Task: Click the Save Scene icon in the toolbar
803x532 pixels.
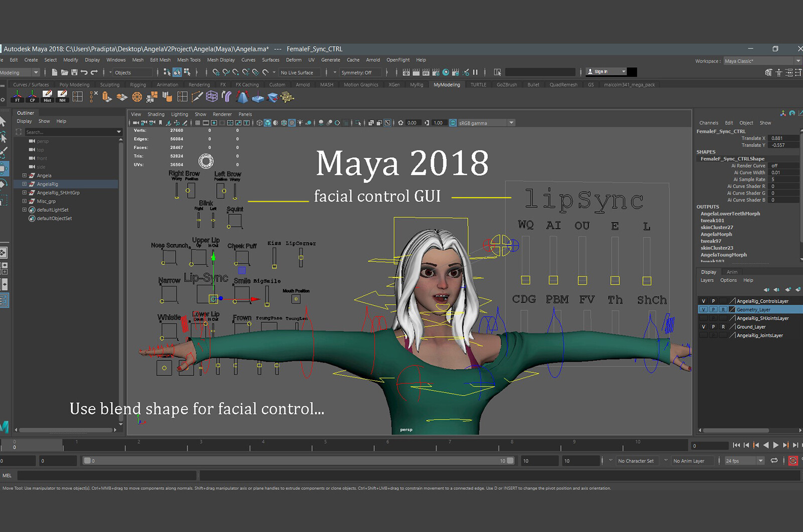Action: pos(74,72)
